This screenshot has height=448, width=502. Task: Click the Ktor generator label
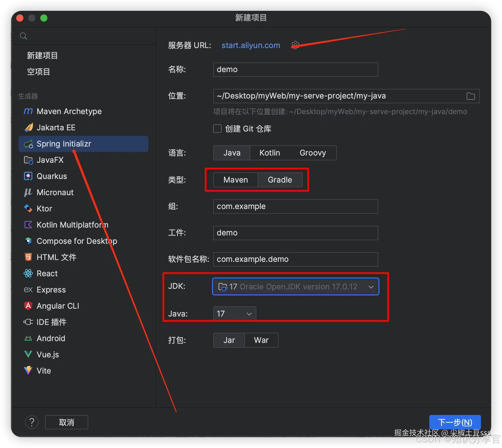(x=44, y=209)
